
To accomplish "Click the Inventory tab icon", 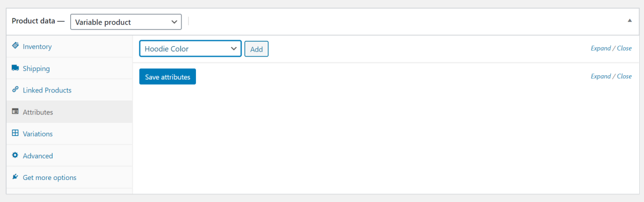I will [15, 46].
